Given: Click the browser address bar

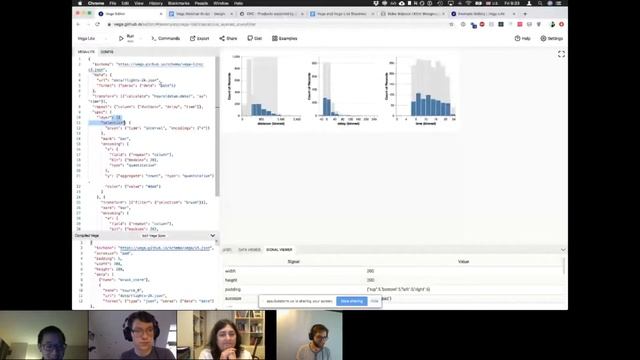Looking at the screenshot, I should click(278, 24).
